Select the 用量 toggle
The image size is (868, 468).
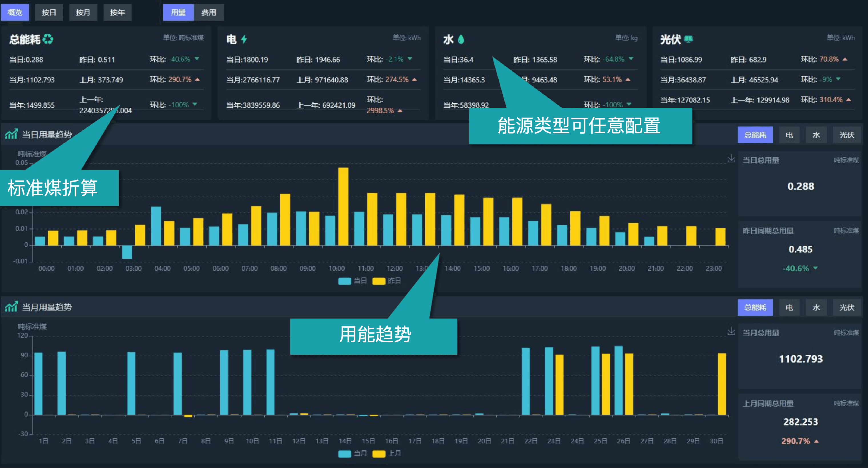(x=178, y=13)
